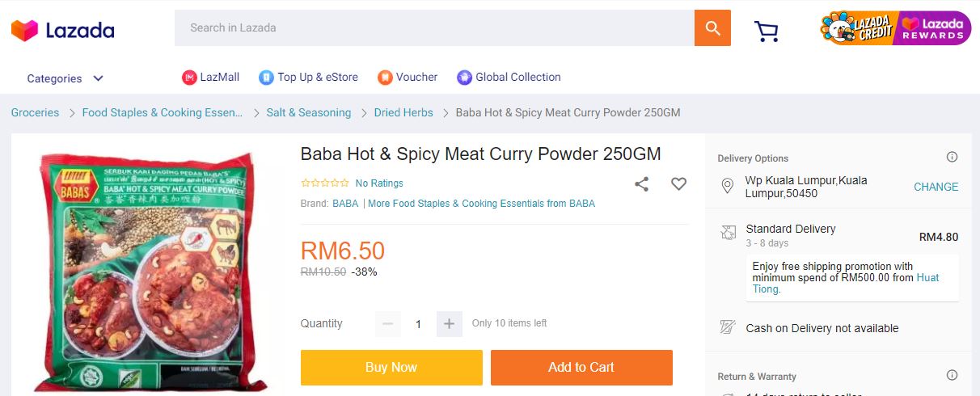Screen dimensions: 980x396
Task: Click CHANGE to edit delivery location
Action: (936, 187)
